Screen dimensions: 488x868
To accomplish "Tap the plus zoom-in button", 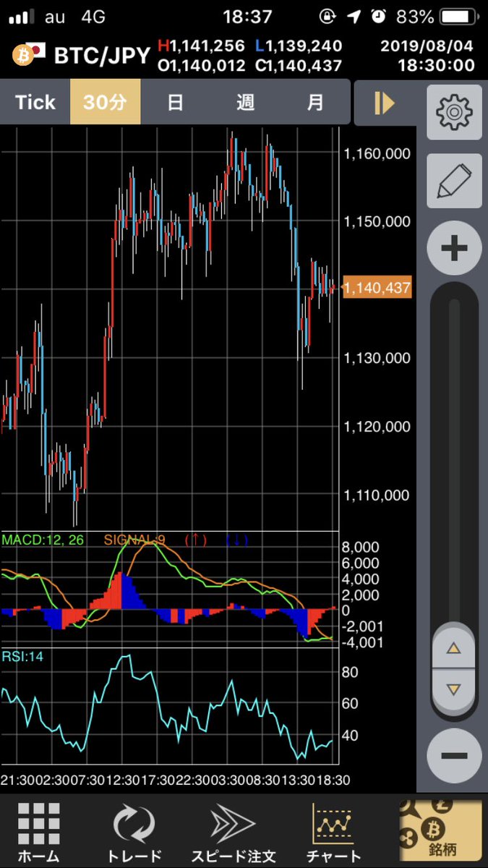I will tap(453, 249).
